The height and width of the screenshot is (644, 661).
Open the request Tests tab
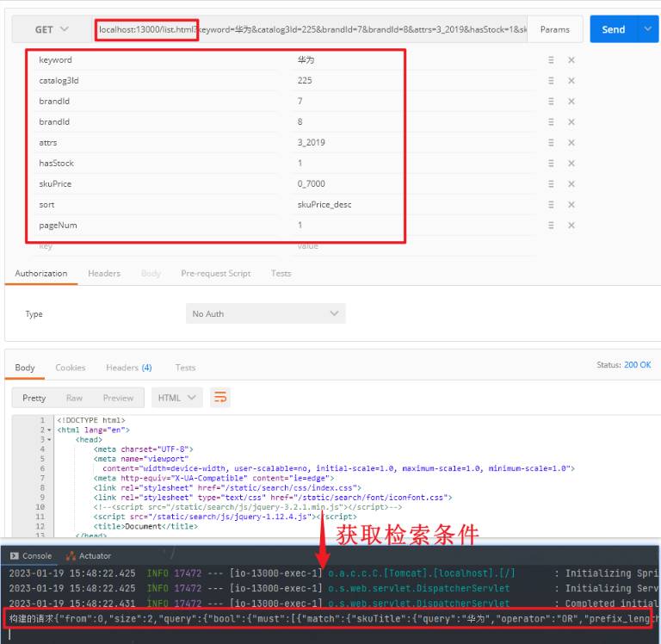pyautogui.click(x=281, y=273)
